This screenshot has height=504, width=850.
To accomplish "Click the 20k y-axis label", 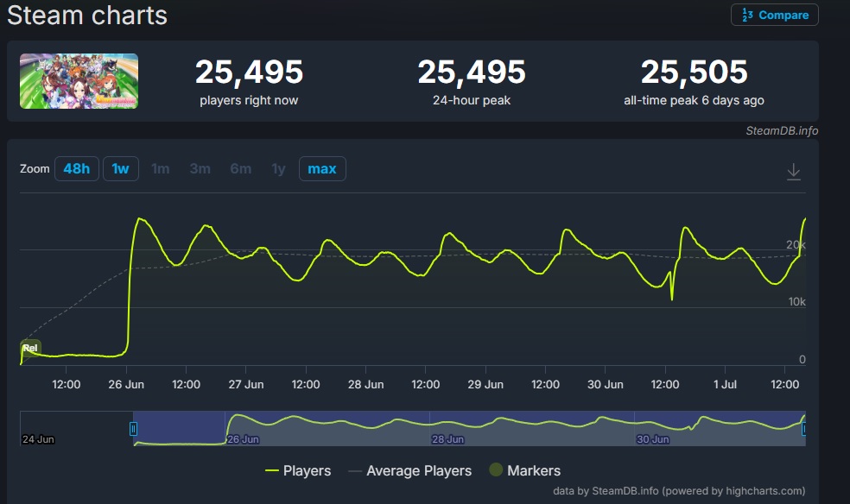I will pos(796,245).
